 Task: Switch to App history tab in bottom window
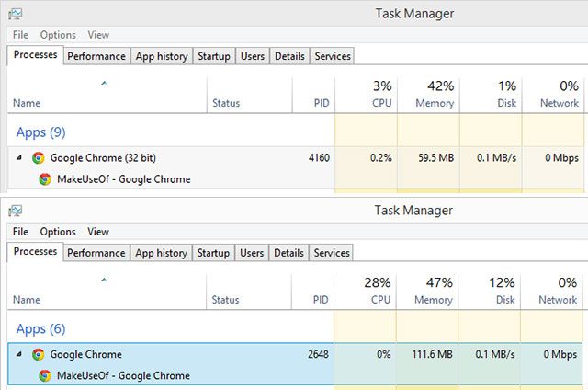click(162, 253)
